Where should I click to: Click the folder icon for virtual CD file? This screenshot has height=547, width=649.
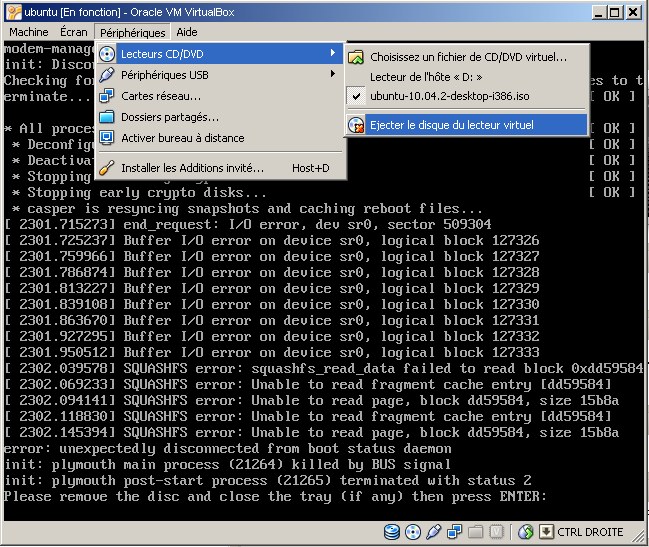tap(356, 57)
